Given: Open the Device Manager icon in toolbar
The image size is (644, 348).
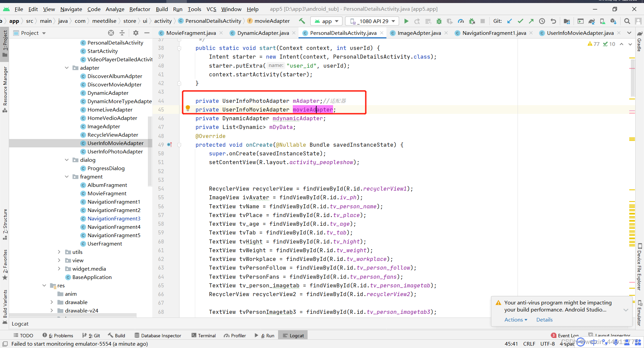Looking at the screenshot, I should coord(602,21).
